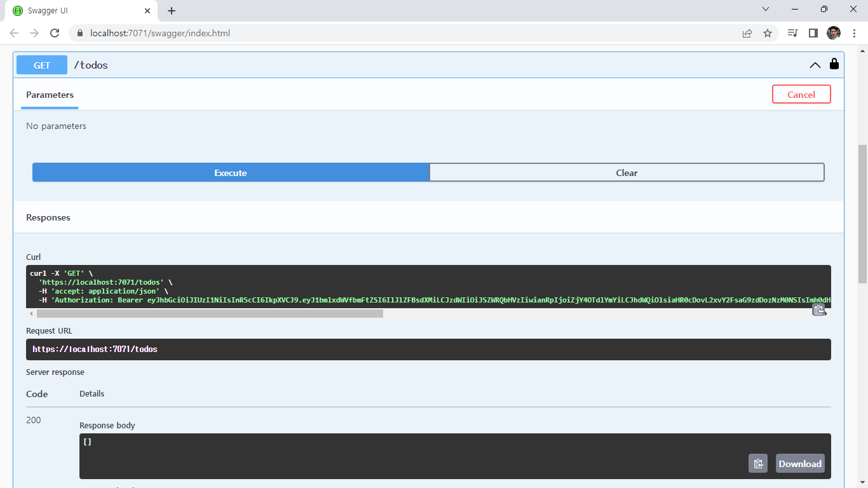
Task: Select the Swagger UI browser tab
Action: 76,11
